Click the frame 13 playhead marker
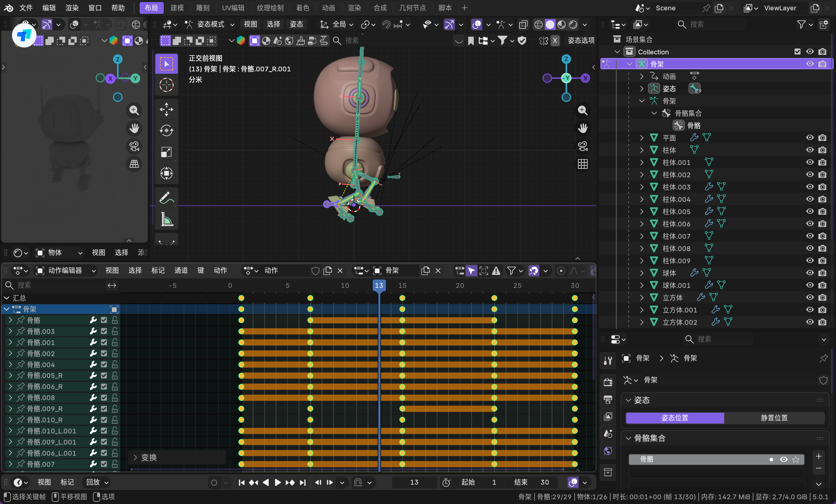The width and height of the screenshot is (836, 504). (379, 286)
